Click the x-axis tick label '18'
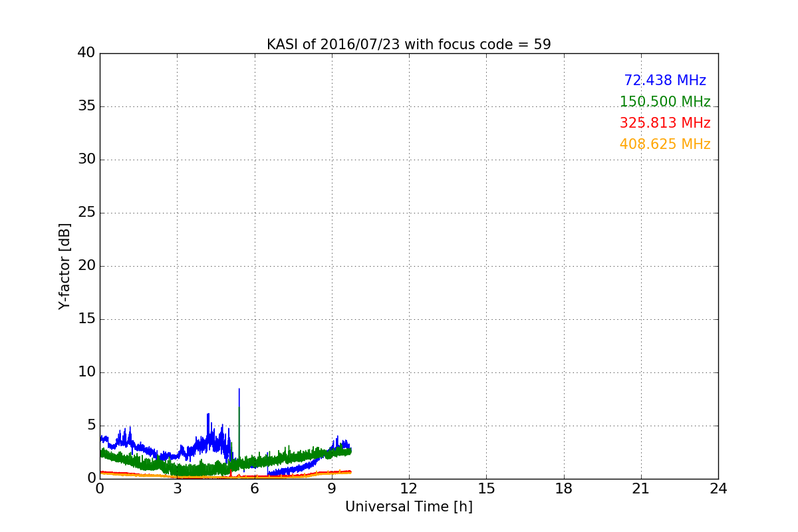Screen dimensions: 798x532 point(564,488)
